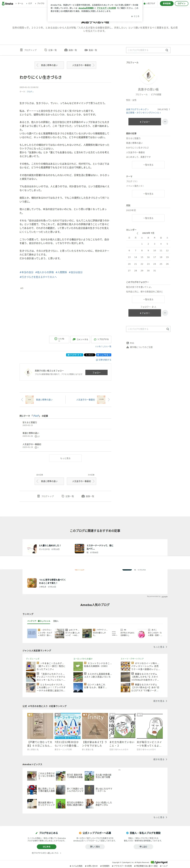190x868 pixels.
Task: Click the 新規登録 button
Action: [167, 3]
